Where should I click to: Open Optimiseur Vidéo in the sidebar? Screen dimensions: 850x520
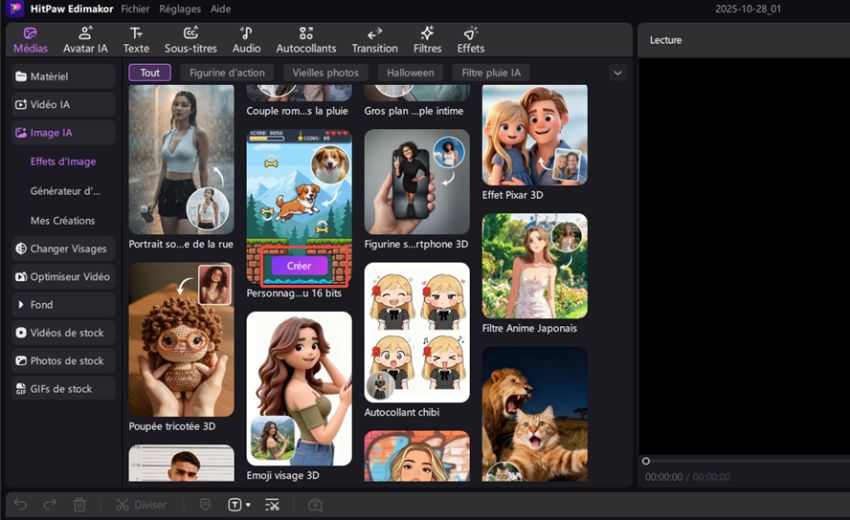(63, 276)
